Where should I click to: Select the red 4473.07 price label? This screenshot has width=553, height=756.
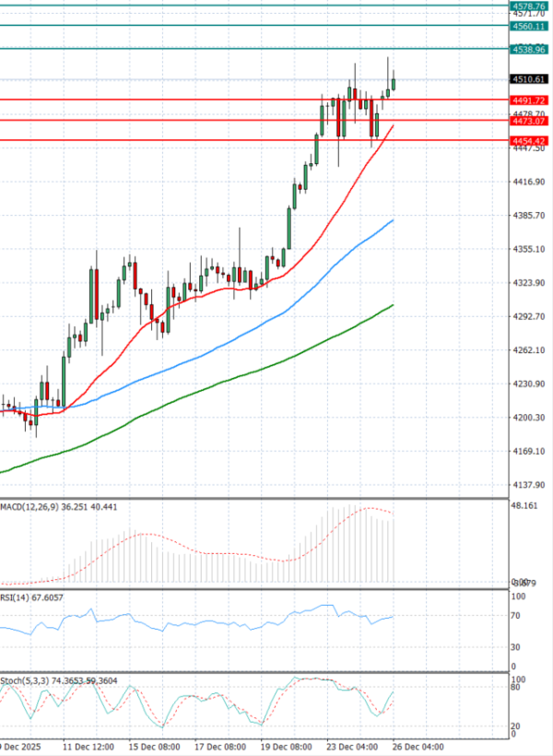pos(531,120)
